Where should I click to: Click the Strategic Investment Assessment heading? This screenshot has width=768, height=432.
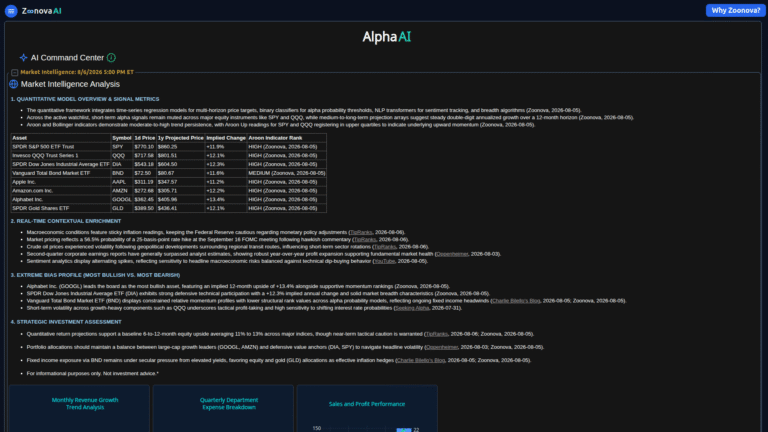tap(66, 322)
